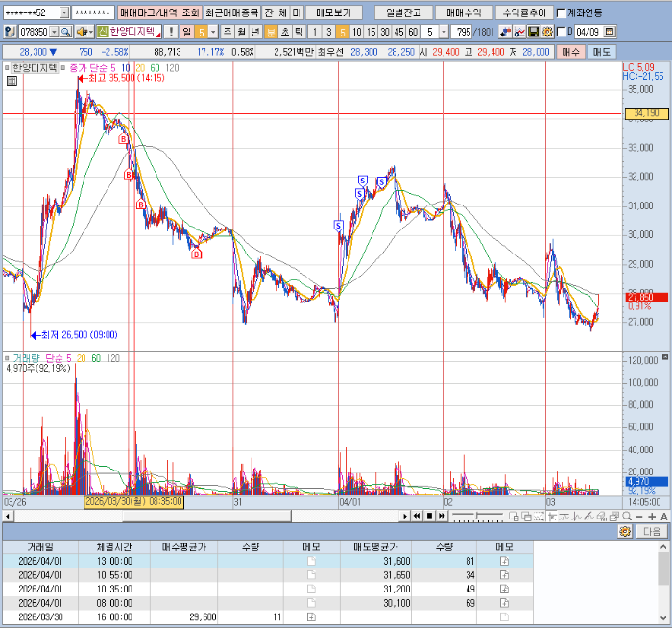Click 최근매매종목 button
The height and width of the screenshot is (628, 672).
click(x=232, y=12)
